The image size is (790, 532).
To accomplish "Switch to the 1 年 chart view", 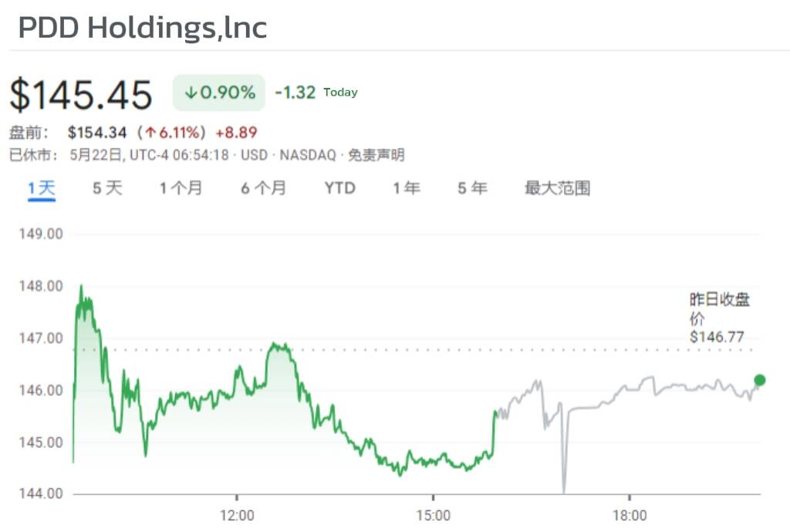I will (x=407, y=188).
